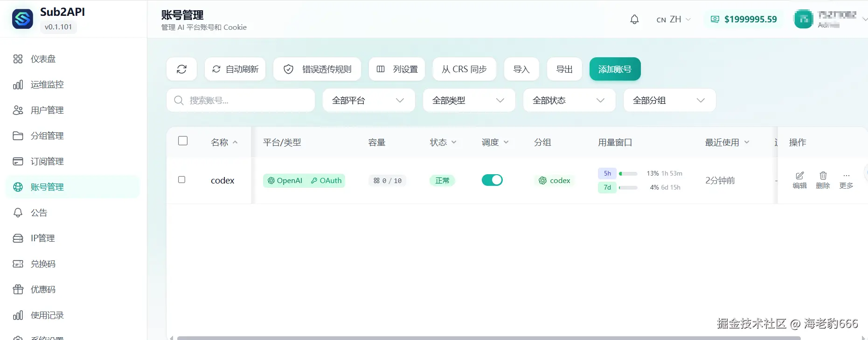Sort by 调度 column header
This screenshot has width=868, height=340.
(x=495, y=143)
